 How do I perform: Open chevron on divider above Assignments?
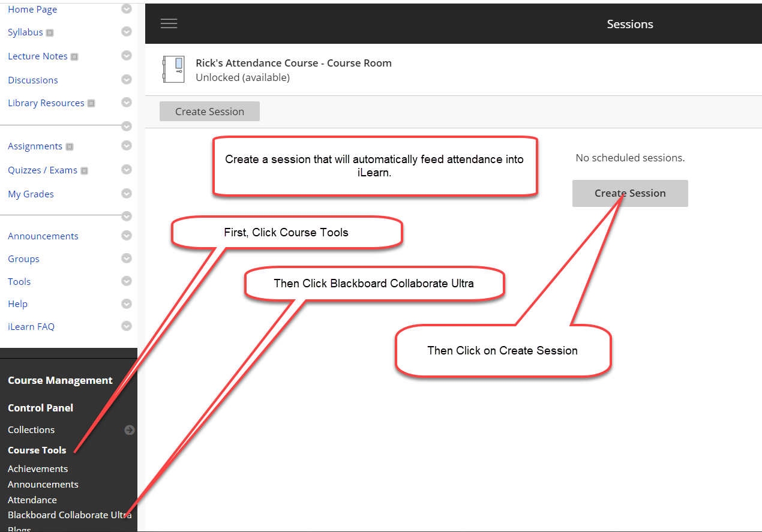126,126
